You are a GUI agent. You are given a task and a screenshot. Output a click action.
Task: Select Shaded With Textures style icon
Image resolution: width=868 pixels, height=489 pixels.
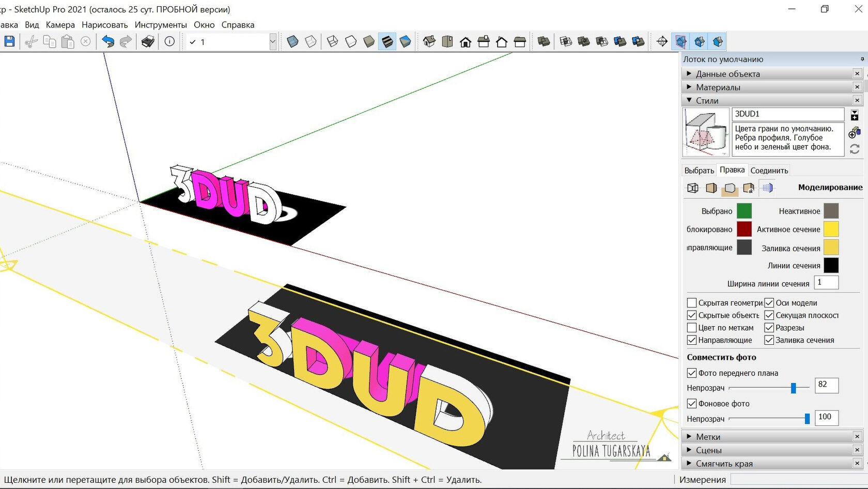(x=387, y=41)
